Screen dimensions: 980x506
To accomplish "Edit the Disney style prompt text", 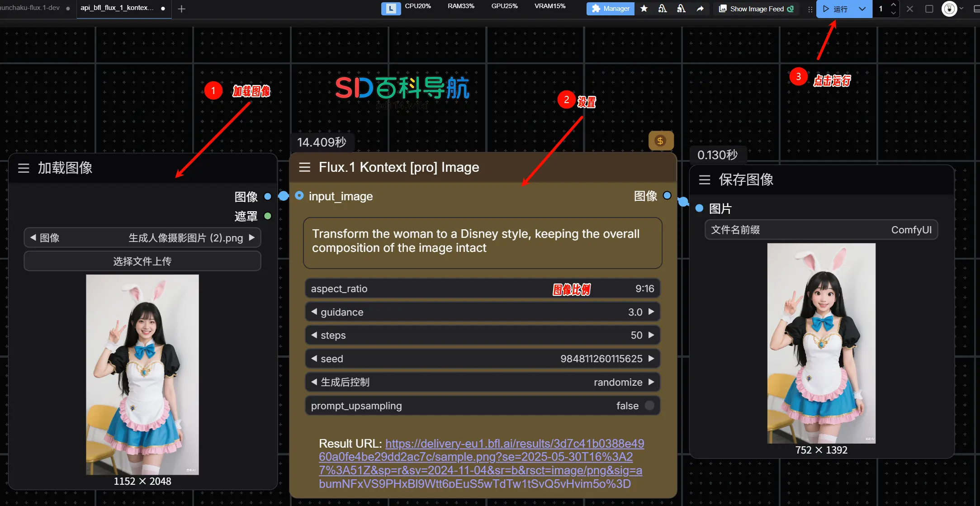I will point(483,243).
